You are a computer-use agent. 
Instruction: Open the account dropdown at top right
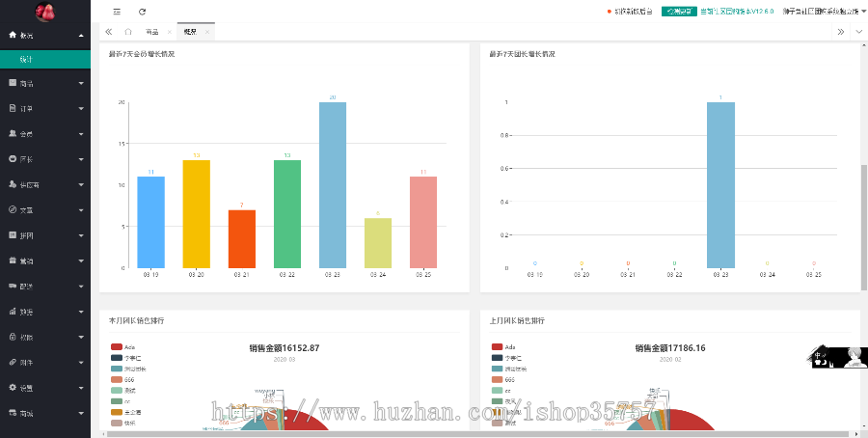pyautogui.click(x=825, y=11)
